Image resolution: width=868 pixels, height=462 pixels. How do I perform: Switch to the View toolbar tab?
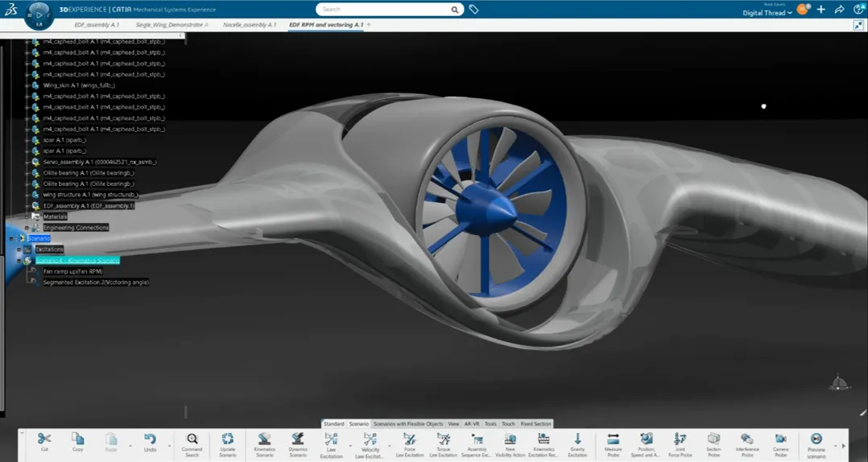pos(453,424)
